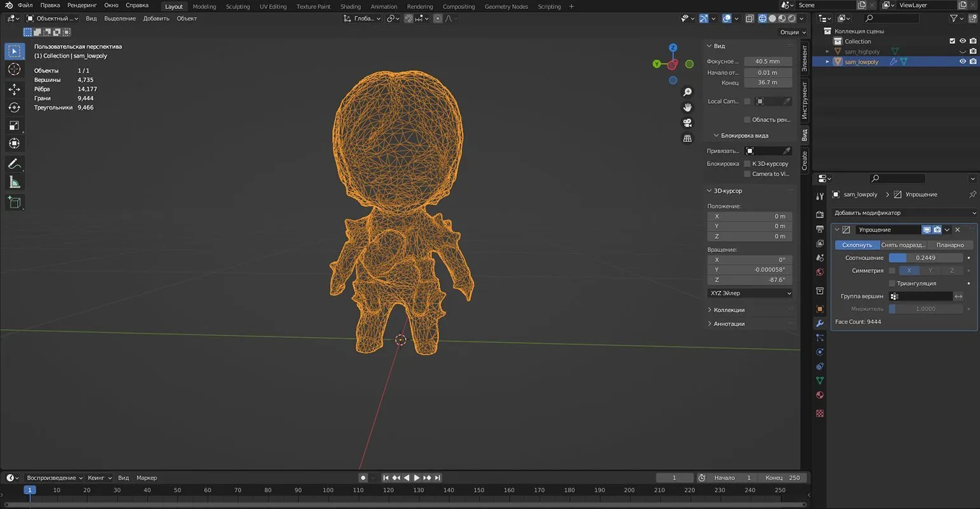The image size is (980, 509).
Task: Adjust the decimate ratio slider
Action: click(925, 258)
